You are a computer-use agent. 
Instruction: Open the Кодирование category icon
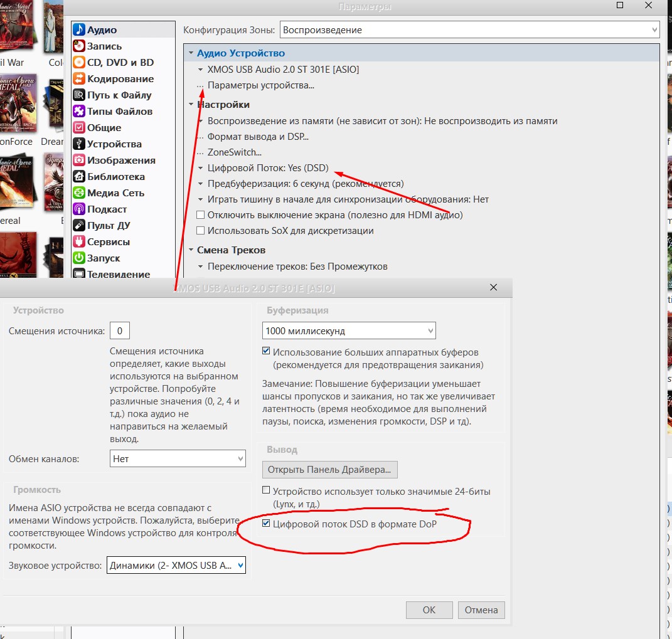[79, 79]
